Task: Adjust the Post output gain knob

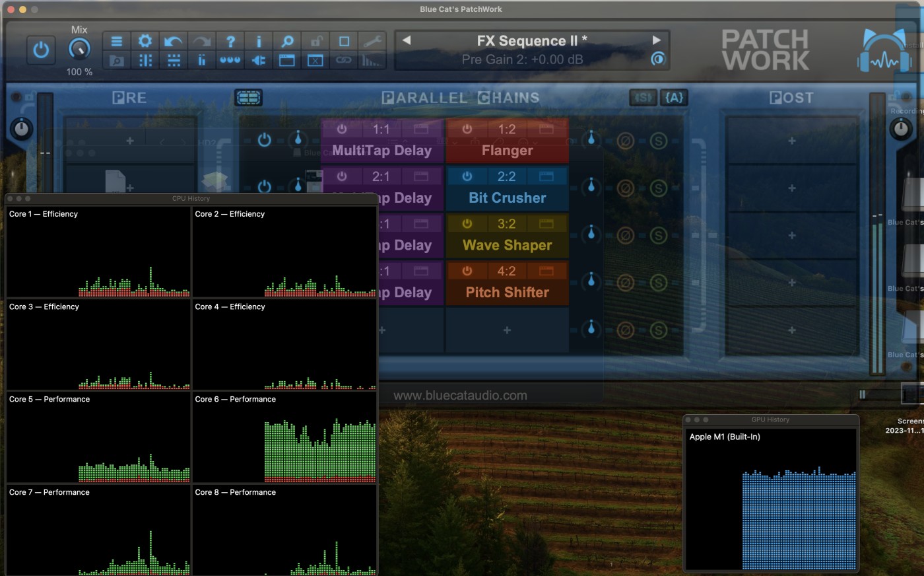Action: click(x=901, y=128)
